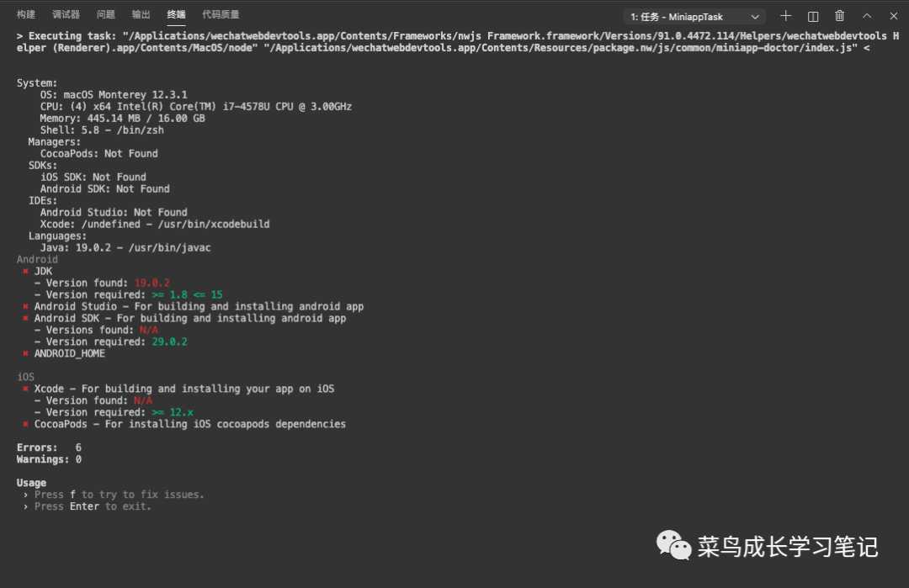Click the 'OS: macOS Monterey 12.3.1' line

pos(114,94)
